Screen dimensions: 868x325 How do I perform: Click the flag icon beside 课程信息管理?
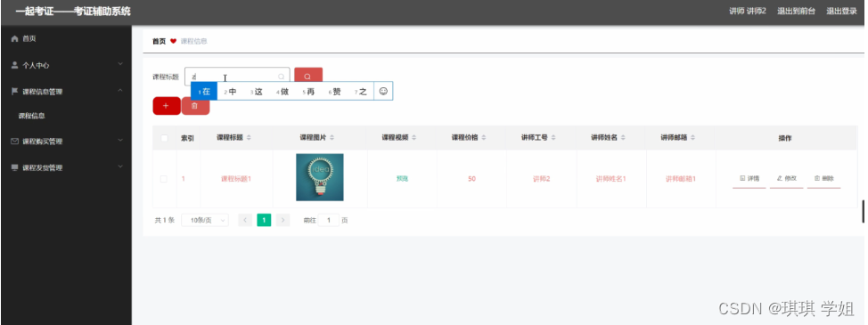15,91
